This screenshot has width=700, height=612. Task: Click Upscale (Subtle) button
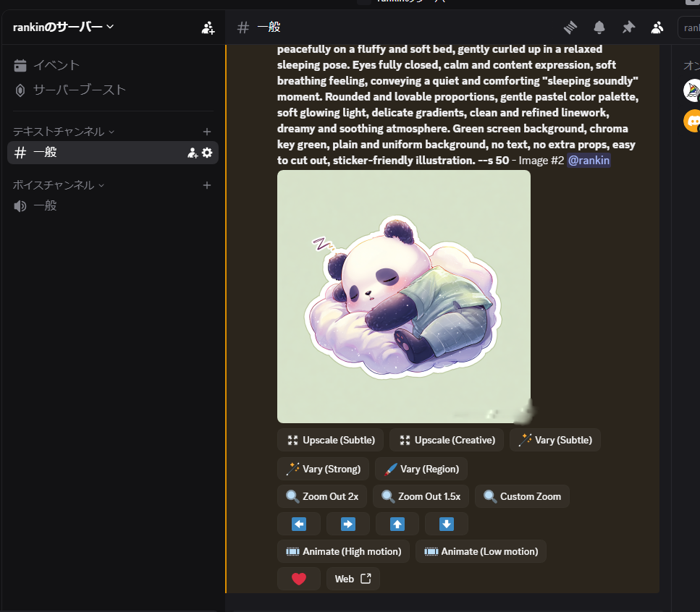pos(330,440)
